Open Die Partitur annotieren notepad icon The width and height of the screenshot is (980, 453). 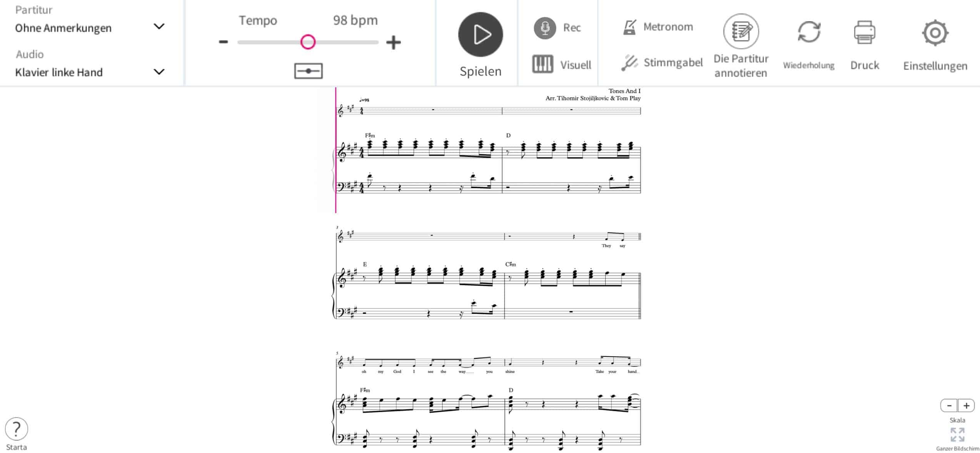tap(741, 31)
